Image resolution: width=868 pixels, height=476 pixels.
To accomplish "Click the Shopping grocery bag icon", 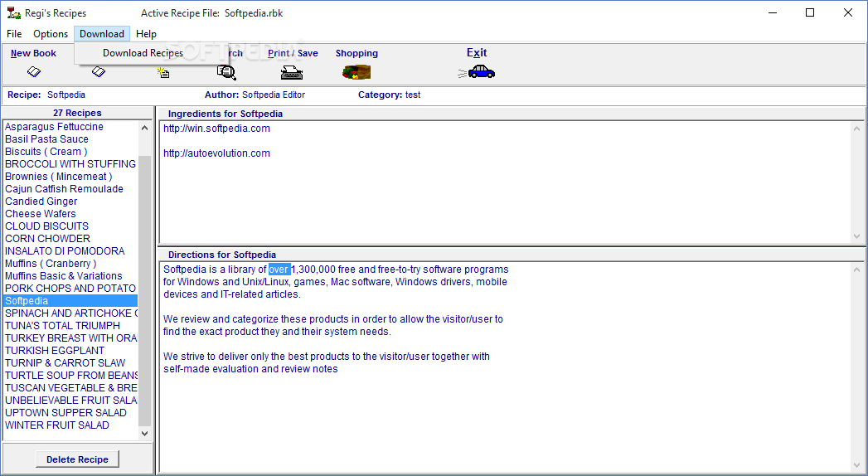I will [x=356, y=72].
